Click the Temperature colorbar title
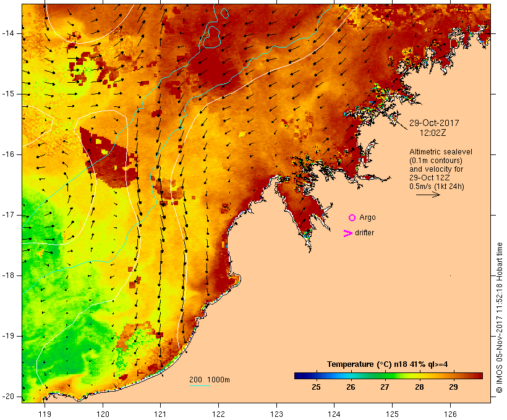The image size is (507, 420). pos(388,364)
